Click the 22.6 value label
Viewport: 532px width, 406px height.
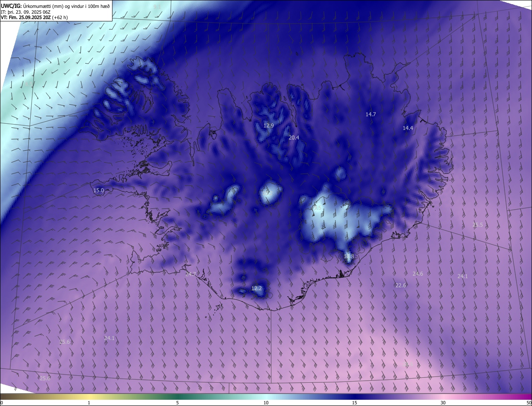click(401, 285)
